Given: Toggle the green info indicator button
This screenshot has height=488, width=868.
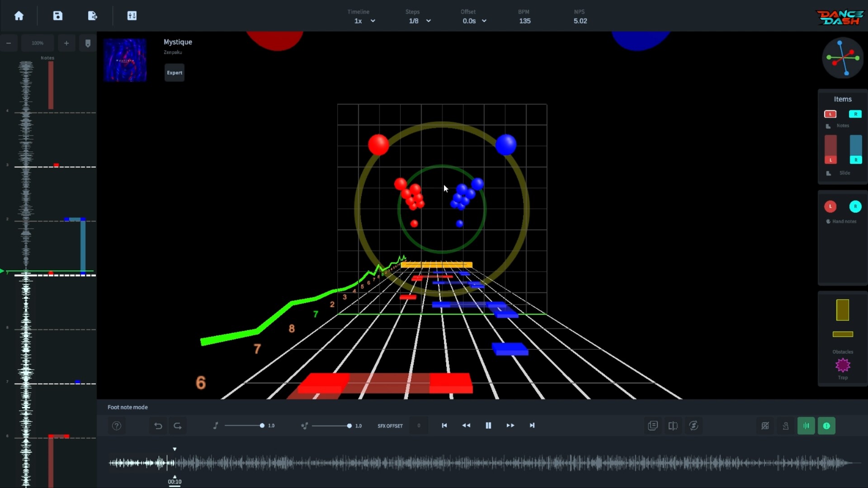Looking at the screenshot, I should click(827, 426).
